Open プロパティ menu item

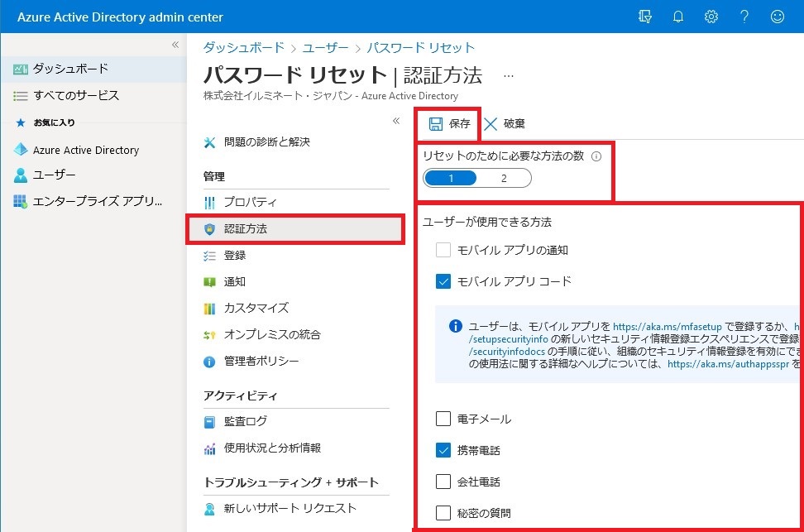pyautogui.click(x=296, y=202)
